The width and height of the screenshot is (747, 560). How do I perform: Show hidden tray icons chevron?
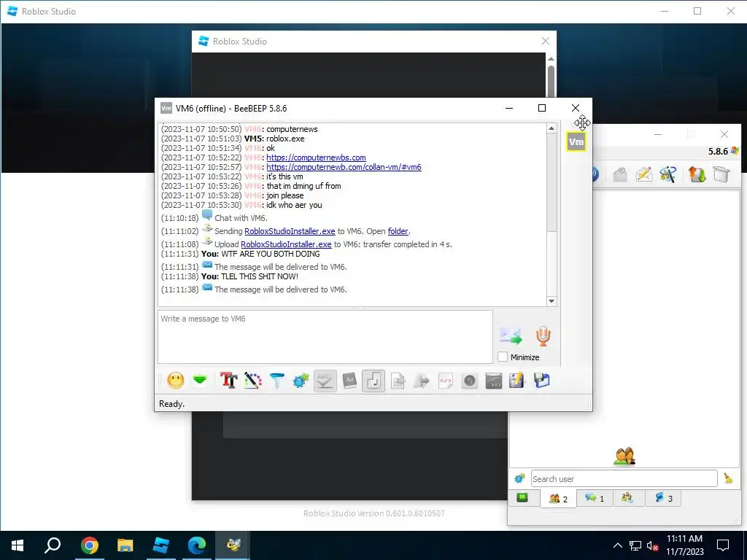pos(617,545)
